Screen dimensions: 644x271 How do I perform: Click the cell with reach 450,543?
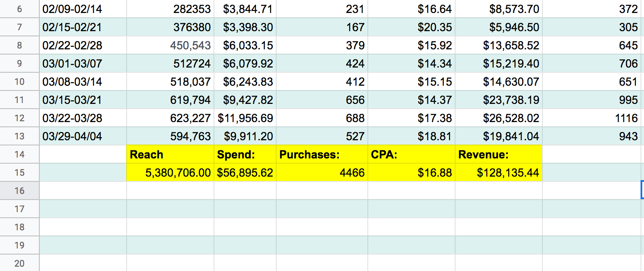(170, 45)
